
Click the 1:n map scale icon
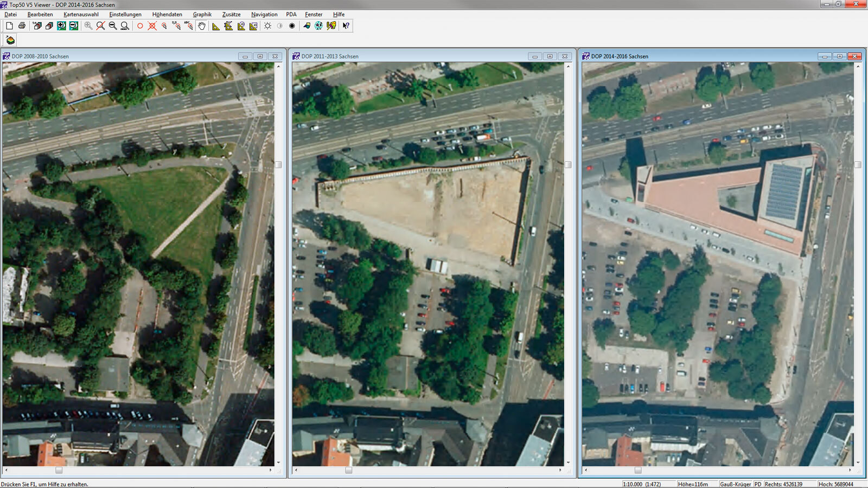click(37, 25)
